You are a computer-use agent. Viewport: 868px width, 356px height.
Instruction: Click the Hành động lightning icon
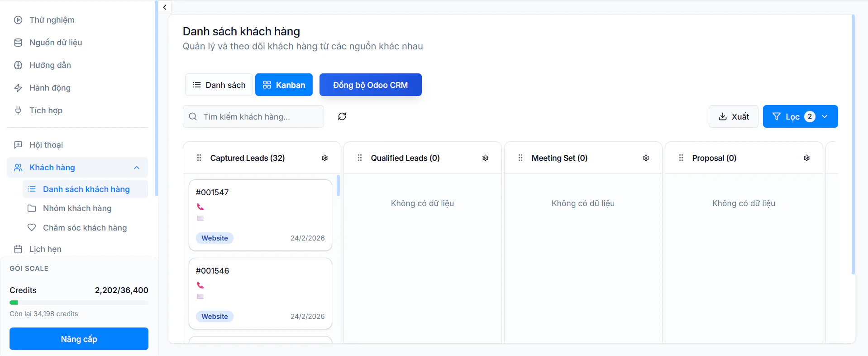pyautogui.click(x=18, y=88)
